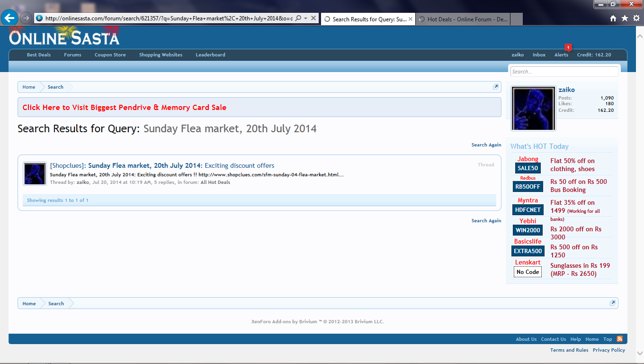Open Favorites with the star icon
Screen dimensions: 644x364
(625, 18)
